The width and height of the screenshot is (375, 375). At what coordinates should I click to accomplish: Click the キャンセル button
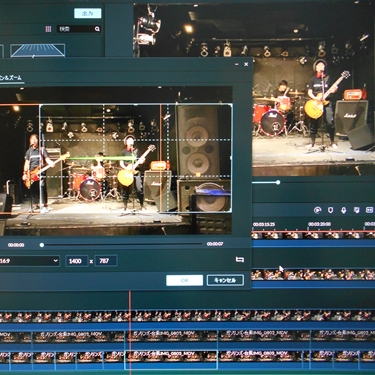coord(225,280)
